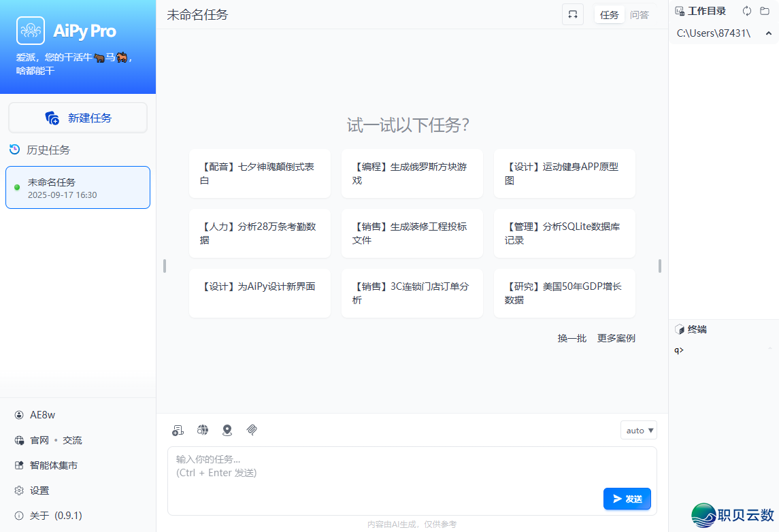The width and height of the screenshot is (779, 532).
Task: Click the 智能体集市 marketplace icon
Action: pos(19,465)
